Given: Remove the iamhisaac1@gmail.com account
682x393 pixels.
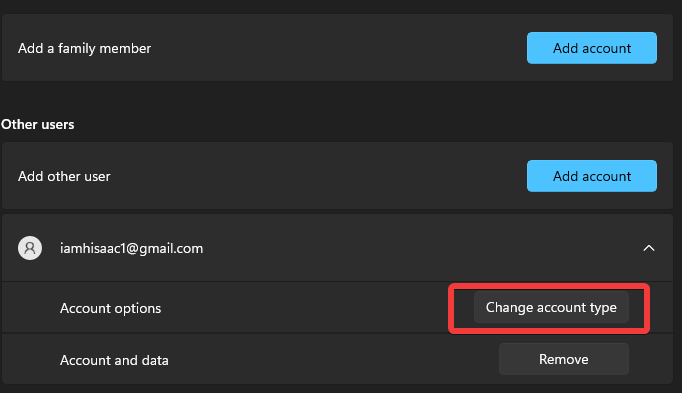Looking at the screenshot, I should point(564,359).
